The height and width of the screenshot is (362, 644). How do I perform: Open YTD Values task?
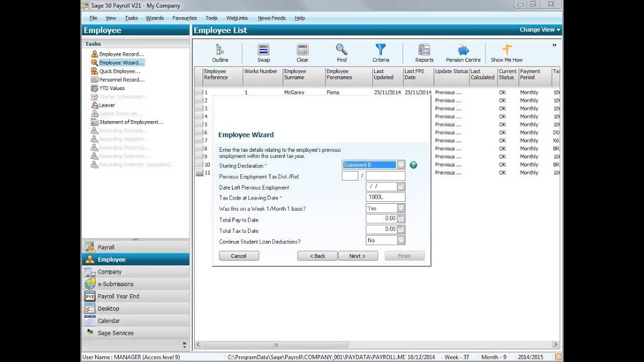coord(108,88)
